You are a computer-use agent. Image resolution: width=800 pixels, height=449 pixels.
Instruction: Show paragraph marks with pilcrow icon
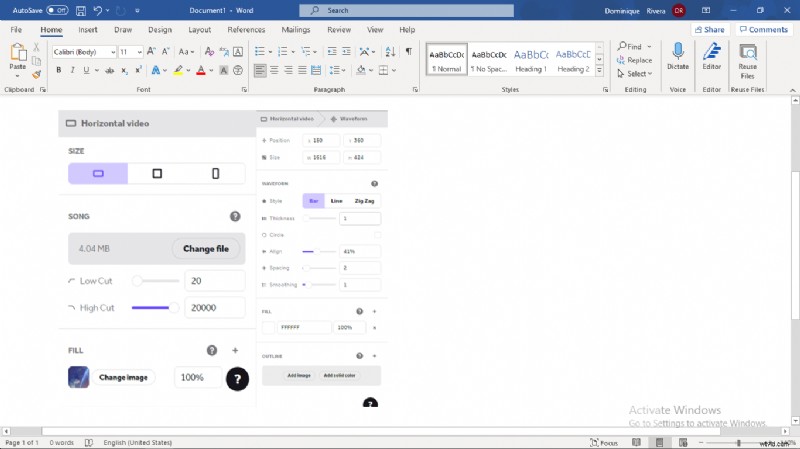click(x=408, y=51)
